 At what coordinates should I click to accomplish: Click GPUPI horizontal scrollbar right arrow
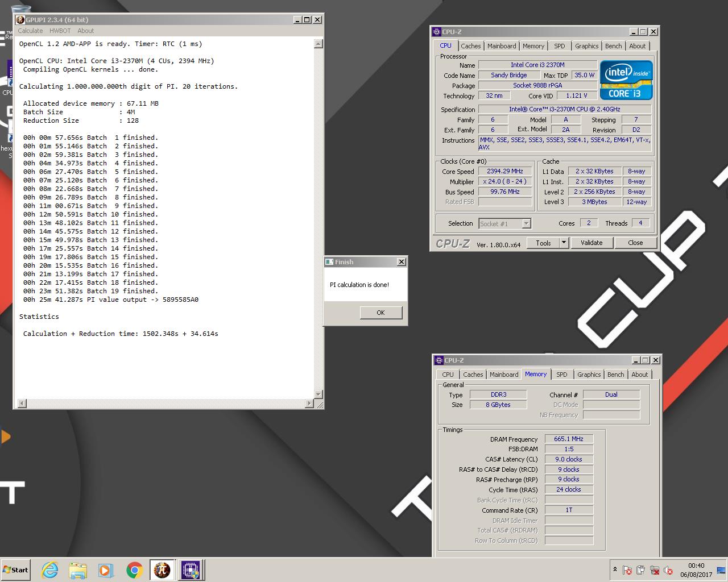[x=309, y=404]
